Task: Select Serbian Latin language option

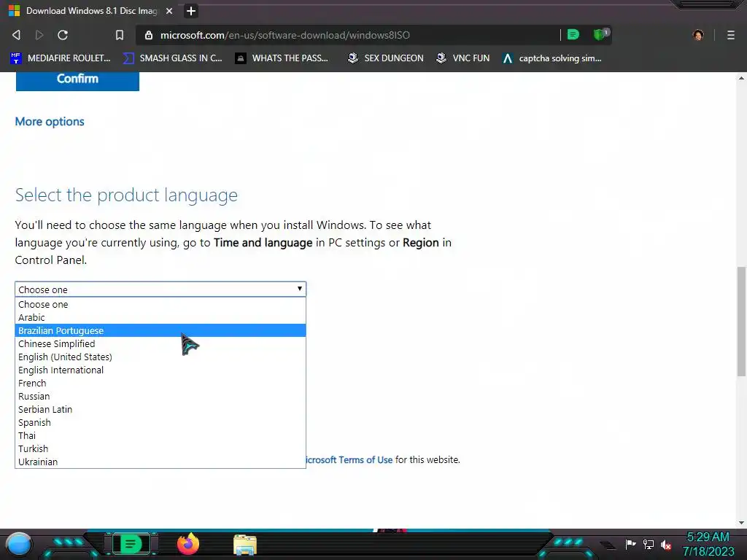Action: point(160,409)
